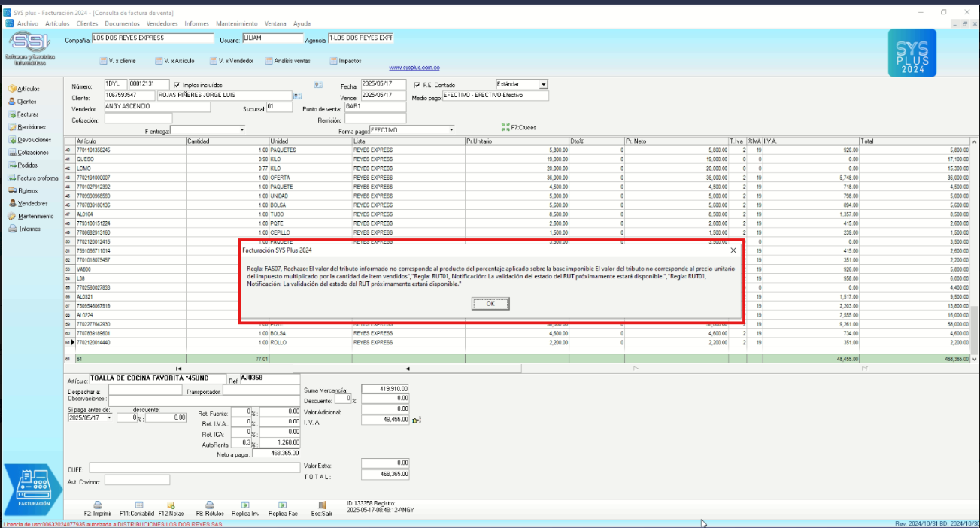Image resolution: width=980 pixels, height=528 pixels.
Task: Open the Pedidos sidebar icon
Action: [12, 165]
